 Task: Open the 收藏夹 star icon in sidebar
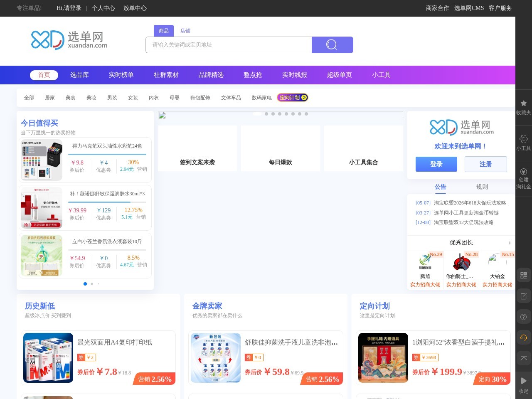[524, 103]
